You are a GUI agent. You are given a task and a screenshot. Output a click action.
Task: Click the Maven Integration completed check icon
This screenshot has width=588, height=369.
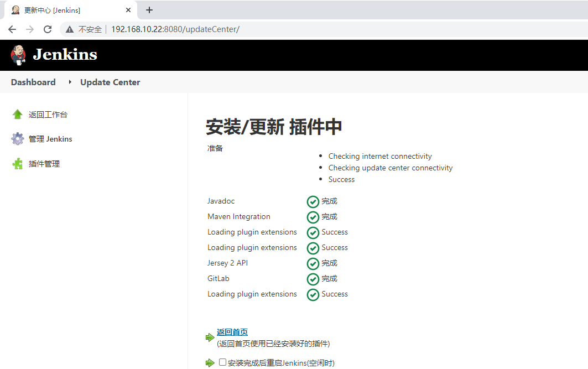pos(313,217)
